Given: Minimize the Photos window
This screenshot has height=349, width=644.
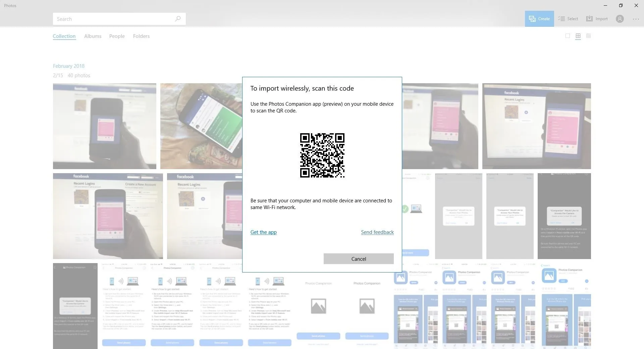Looking at the screenshot, I should 605,5.
